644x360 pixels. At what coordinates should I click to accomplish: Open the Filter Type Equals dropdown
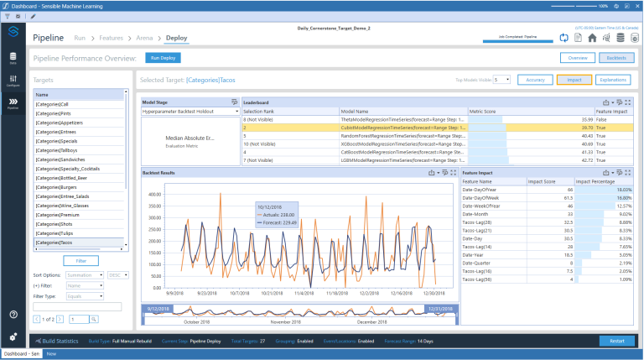[85, 296]
